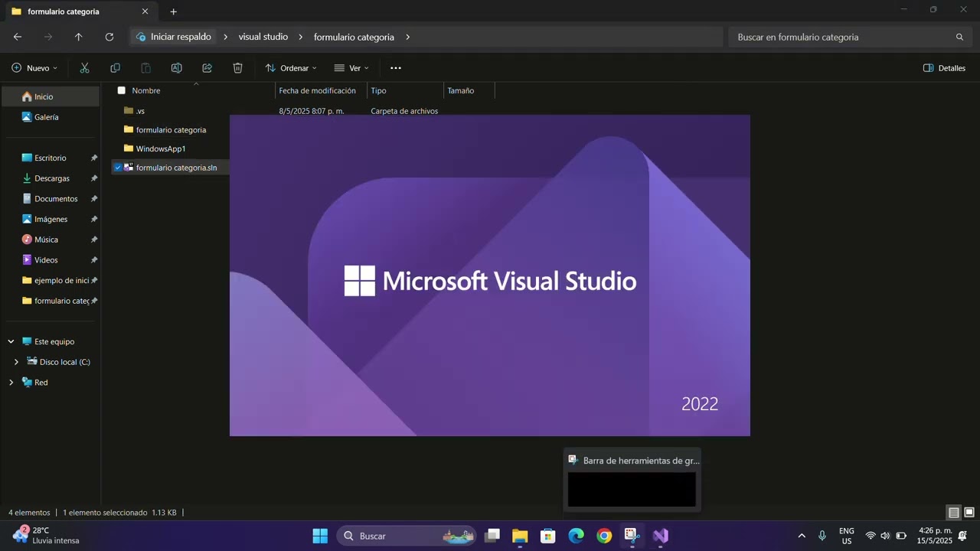Open Wi-Fi network tray icon
Screen dimensions: 980x551
point(871,536)
